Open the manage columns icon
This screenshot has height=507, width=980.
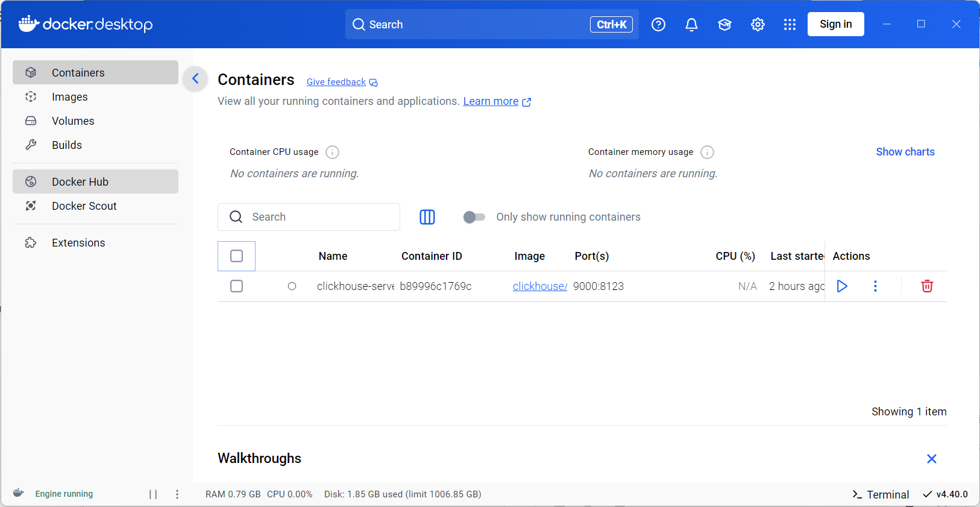(x=427, y=217)
